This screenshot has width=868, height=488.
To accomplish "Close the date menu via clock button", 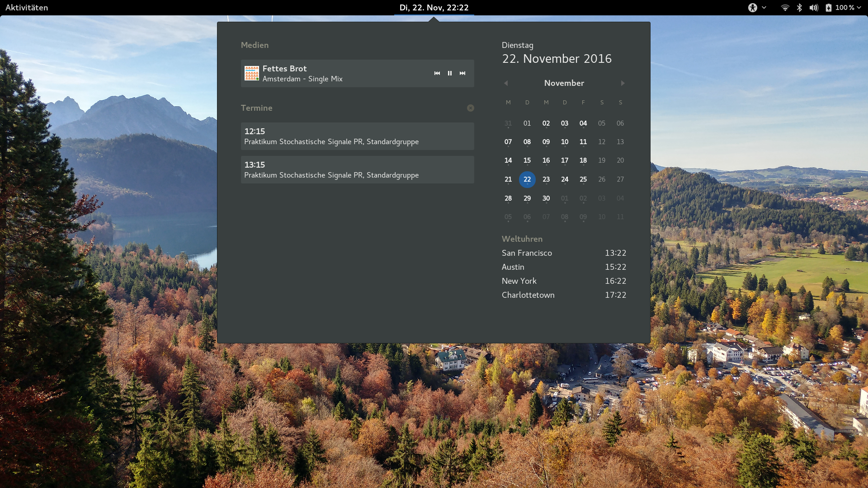I will pos(434,8).
